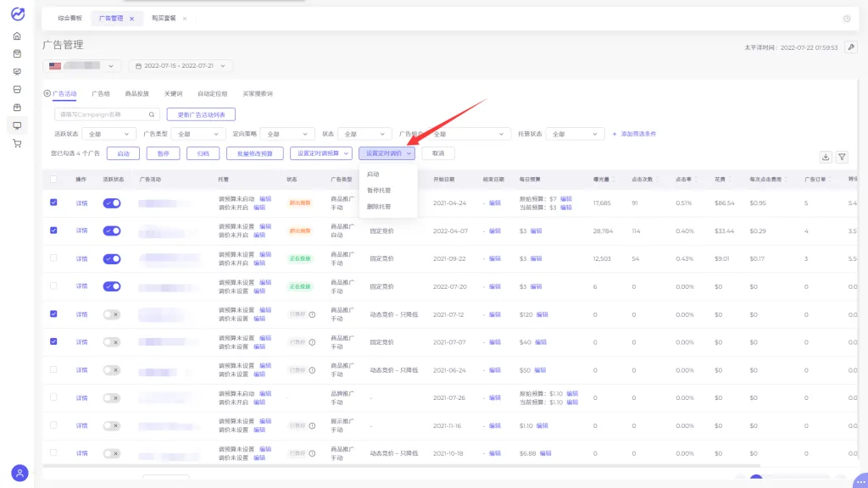Screen dimensions: 868x488
Task: Turn on active toggle on 2021-07-07 row
Action: (x=112, y=342)
